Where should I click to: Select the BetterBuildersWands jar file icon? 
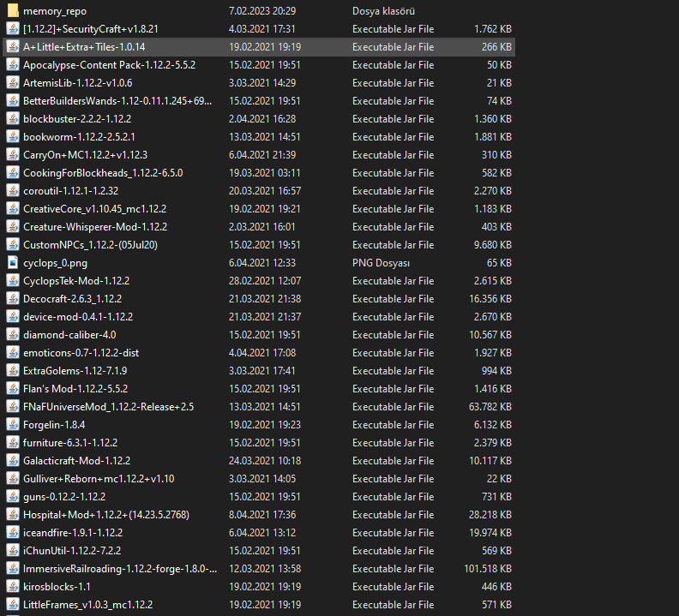[x=13, y=101]
